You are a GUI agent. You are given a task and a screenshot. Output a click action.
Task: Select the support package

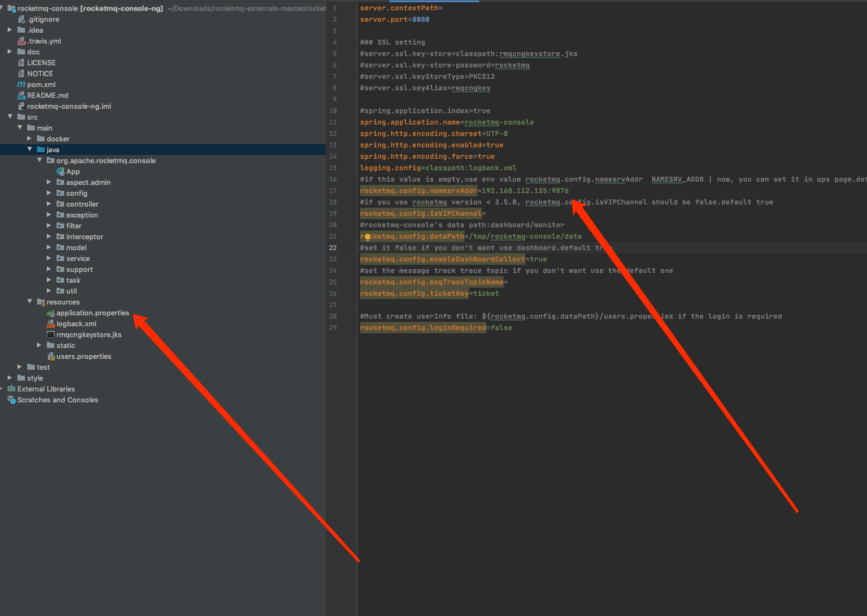[79, 270]
